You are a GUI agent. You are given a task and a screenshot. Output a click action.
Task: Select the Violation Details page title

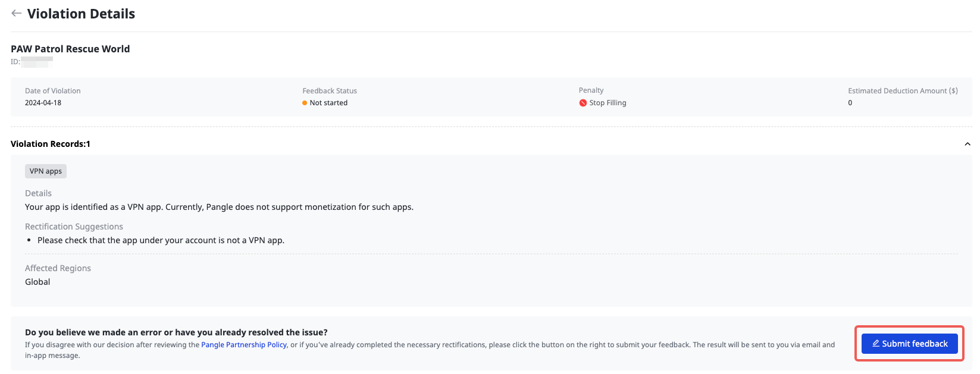(81, 14)
